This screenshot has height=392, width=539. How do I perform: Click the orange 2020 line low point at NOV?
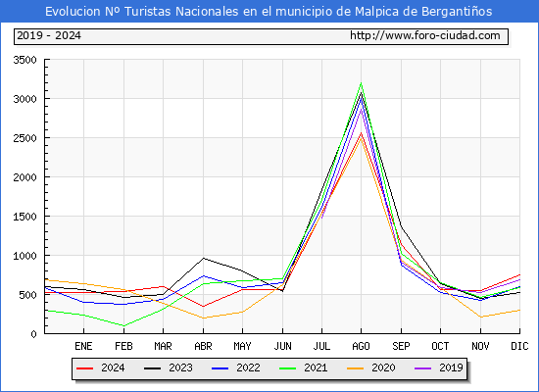coord(480,318)
